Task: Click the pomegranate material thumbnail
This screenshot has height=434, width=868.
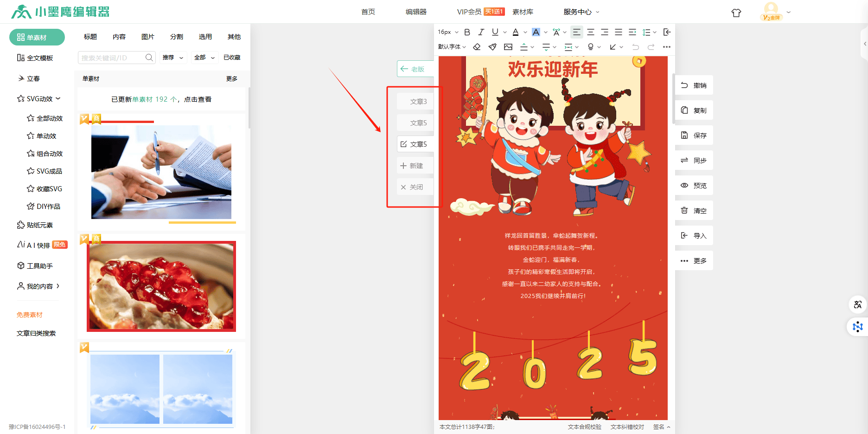Action: [x=161, y=286]
